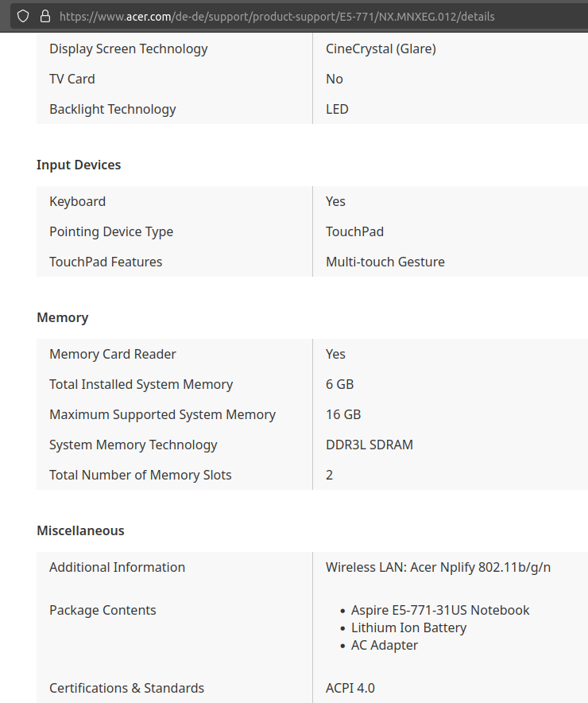Click the Input Devices section heading

point(79,165)
